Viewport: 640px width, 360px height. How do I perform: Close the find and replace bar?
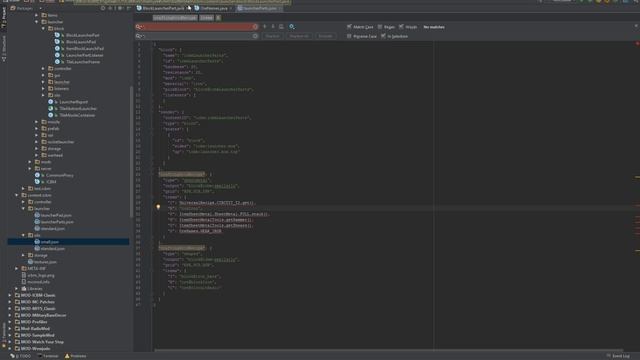(636, 26)
